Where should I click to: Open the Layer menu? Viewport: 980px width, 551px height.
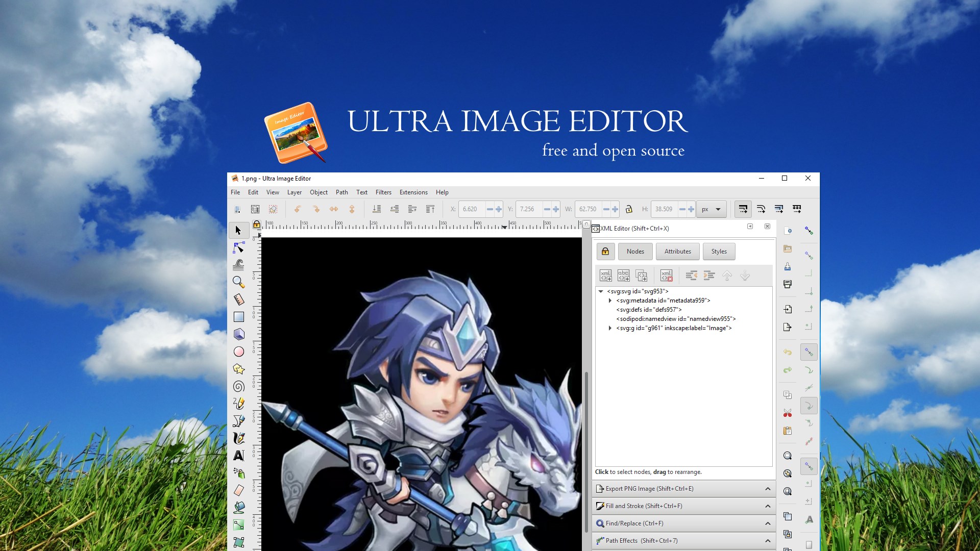click(x=295, y=192)
